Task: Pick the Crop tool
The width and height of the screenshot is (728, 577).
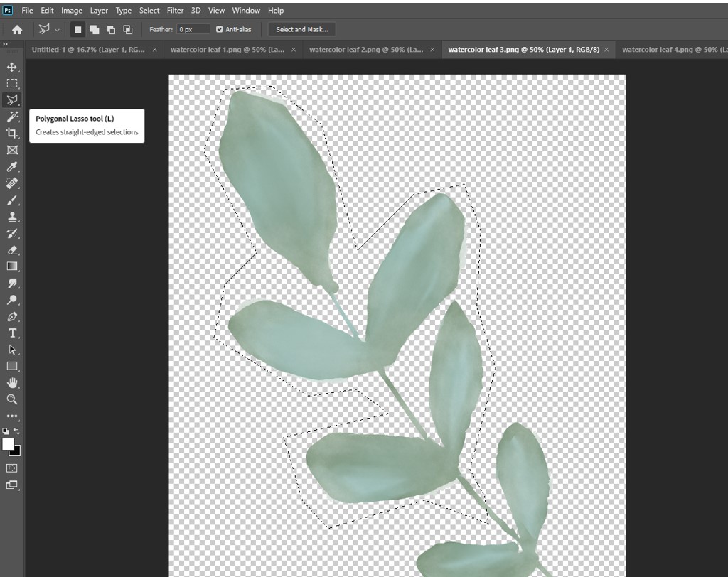Action: tap(12, 134)
